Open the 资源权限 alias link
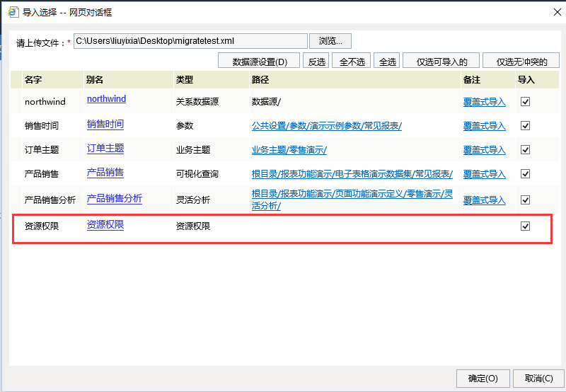Screen dimensions: 566x392 [x=105, y=225]
